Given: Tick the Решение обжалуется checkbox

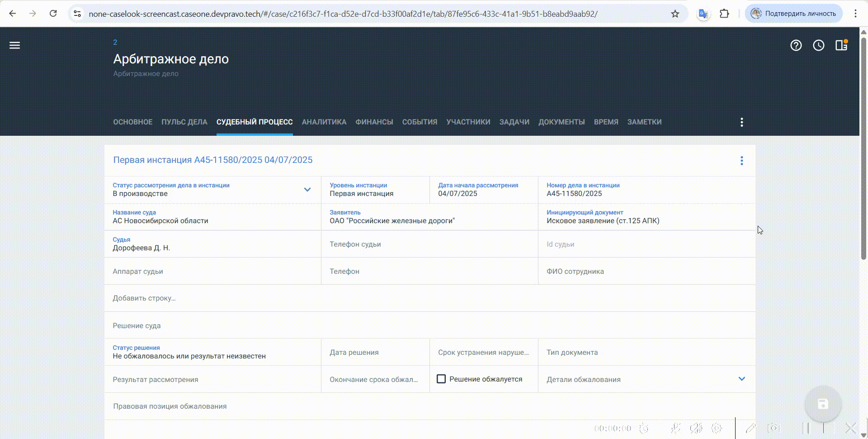Looking at the screenshot, I should coord(441,379).
